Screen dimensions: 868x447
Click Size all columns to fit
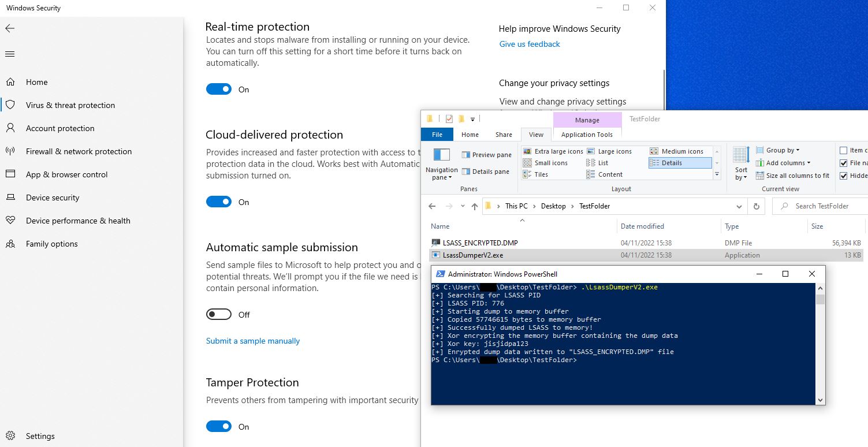click(x=792, y=176)
